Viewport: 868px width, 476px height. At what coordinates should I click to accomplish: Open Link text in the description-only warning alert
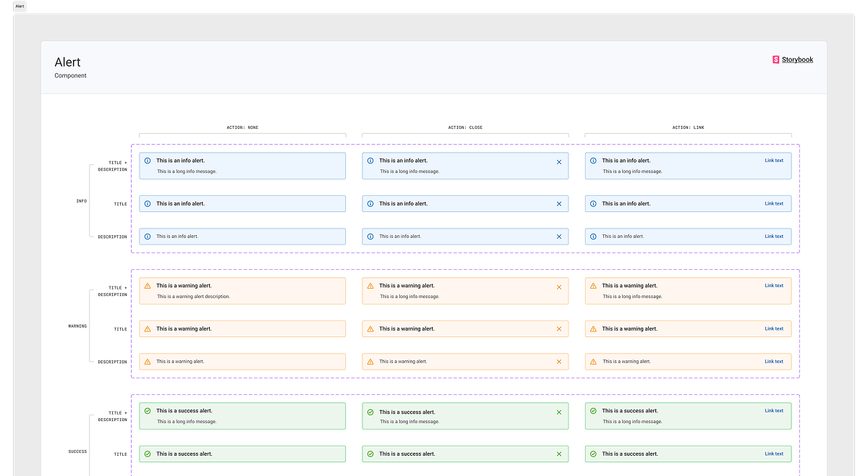click(x=774, y=361)
